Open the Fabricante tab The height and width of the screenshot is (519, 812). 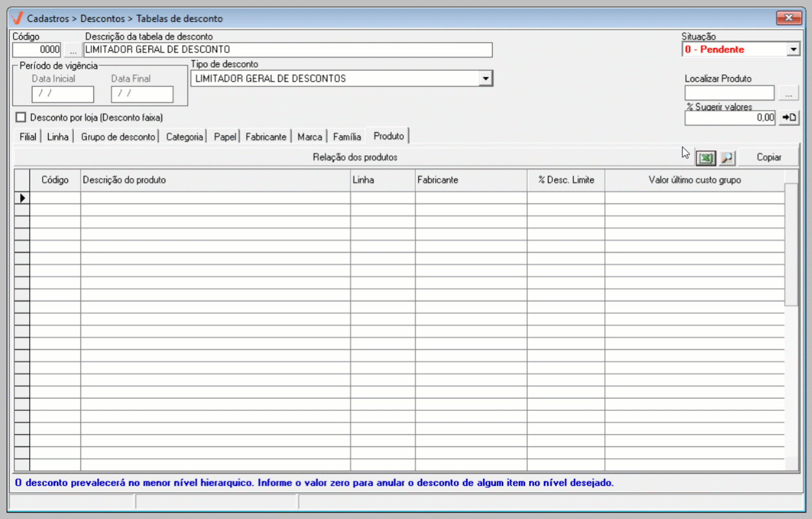point(265,137)
